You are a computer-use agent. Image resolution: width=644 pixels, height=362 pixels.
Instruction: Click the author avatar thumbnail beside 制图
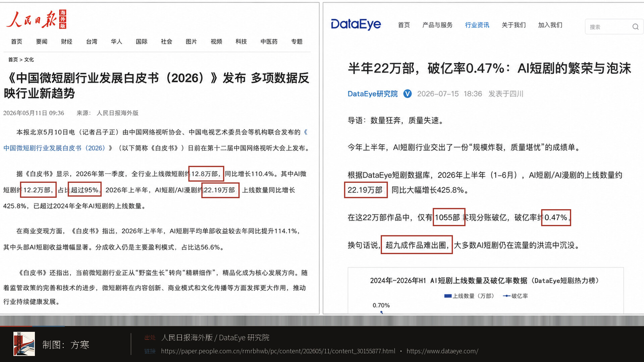(24, 344)
